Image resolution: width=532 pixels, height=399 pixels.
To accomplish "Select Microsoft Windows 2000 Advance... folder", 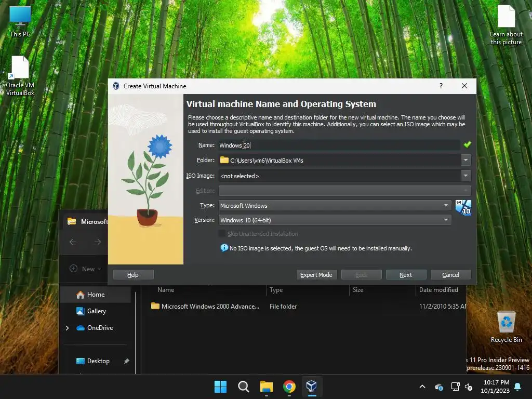I will [x=205, y=307].
